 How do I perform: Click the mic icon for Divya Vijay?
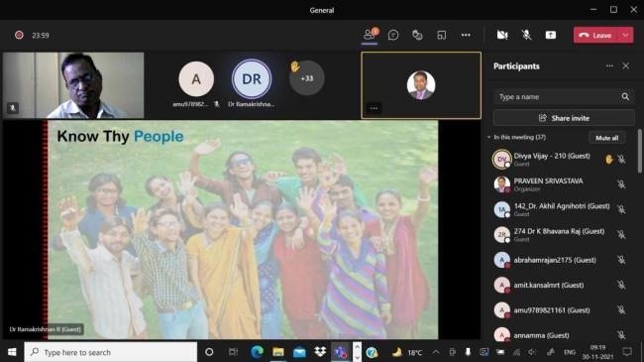click(x=621, y=160)
